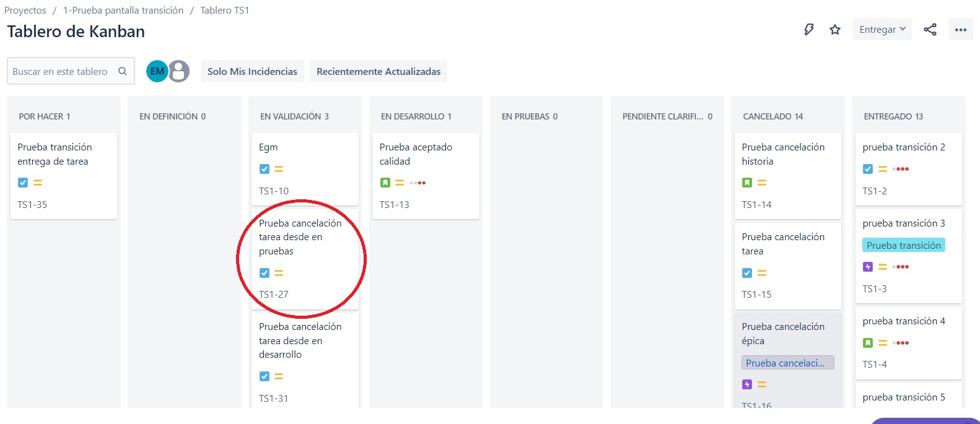
Task: Click the search magnifier icon
Action: [x=123, y=71]
